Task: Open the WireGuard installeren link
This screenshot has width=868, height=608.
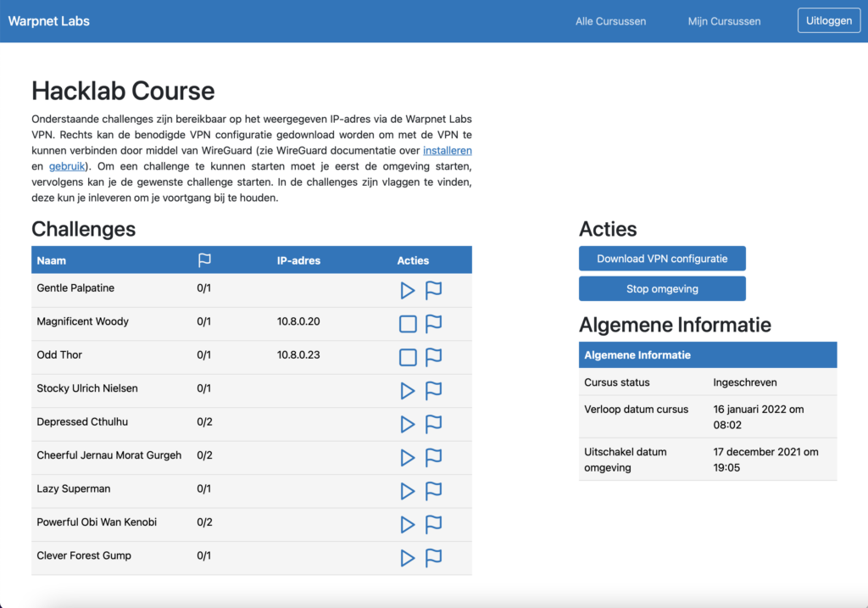Action: (447, 151)
